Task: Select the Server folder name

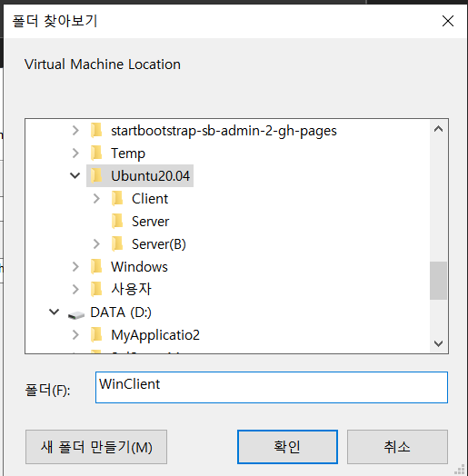Action: click(150, 222)
